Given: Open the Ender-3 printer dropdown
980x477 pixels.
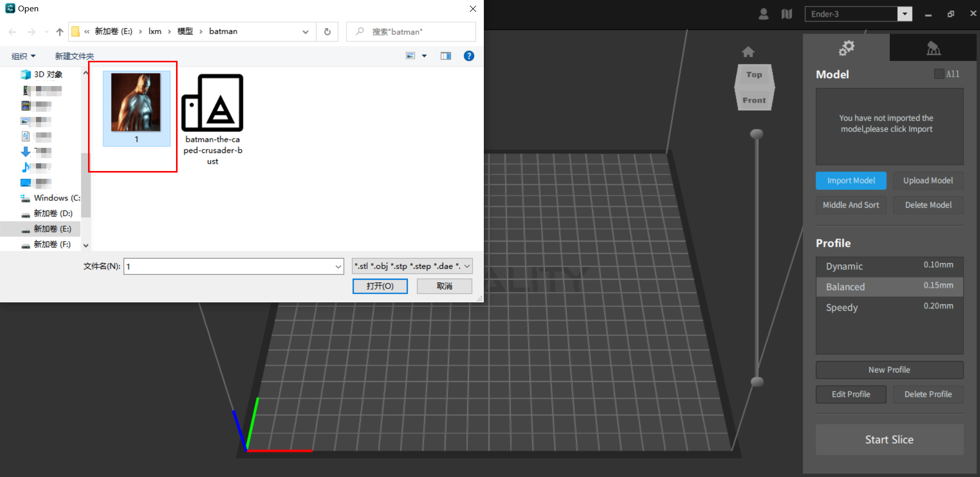Looking at the screenshot, I should 904,14.
